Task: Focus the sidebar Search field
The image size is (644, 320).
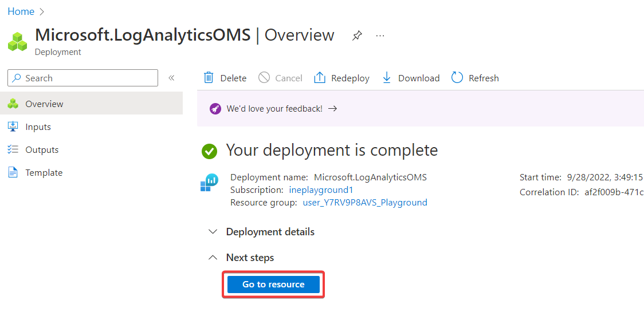Action: click(x=83, y=78)
